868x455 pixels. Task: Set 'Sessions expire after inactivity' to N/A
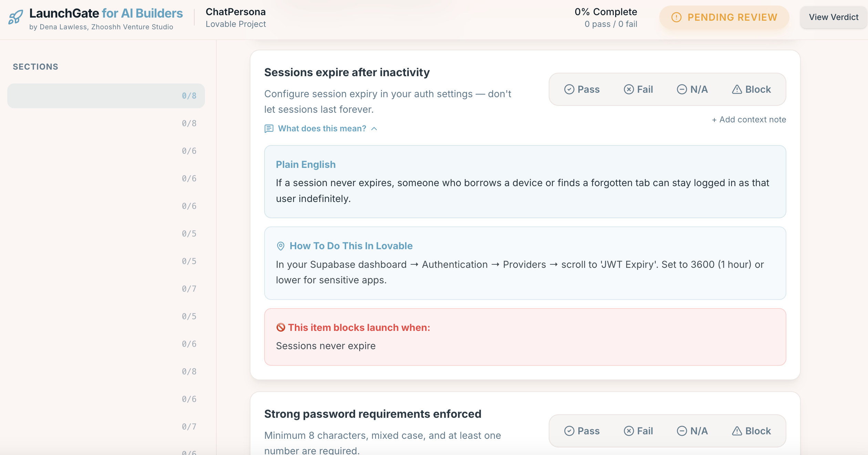pos(692,90)
